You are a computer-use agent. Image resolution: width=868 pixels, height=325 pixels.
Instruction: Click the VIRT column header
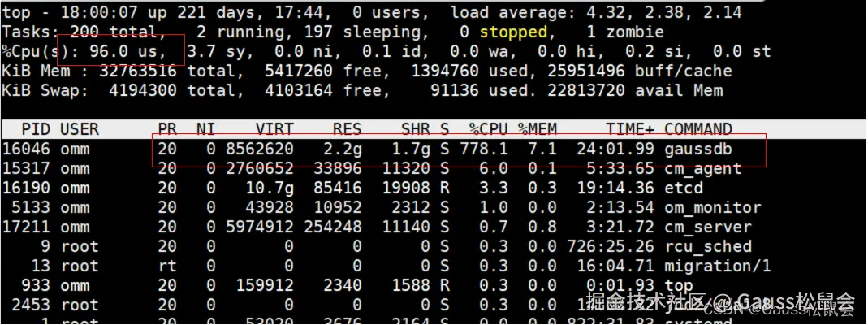[274, 129]
